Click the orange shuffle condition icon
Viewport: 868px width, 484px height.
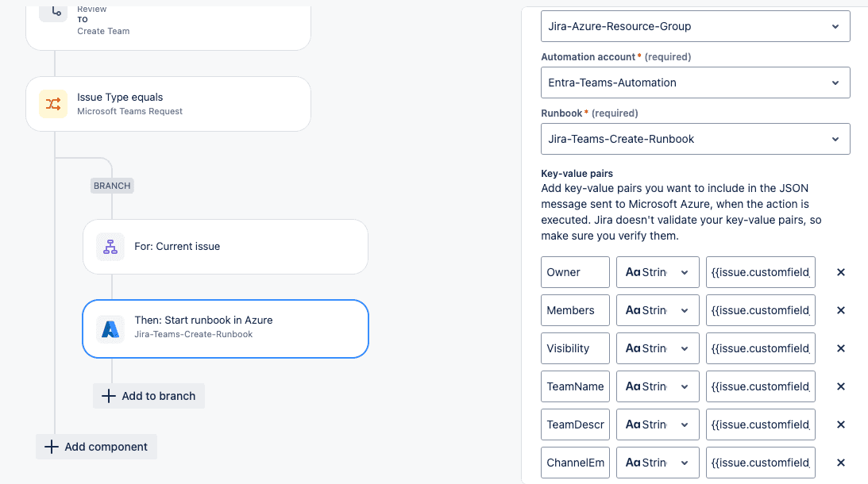pyautogui.click(x=53, y=104)
